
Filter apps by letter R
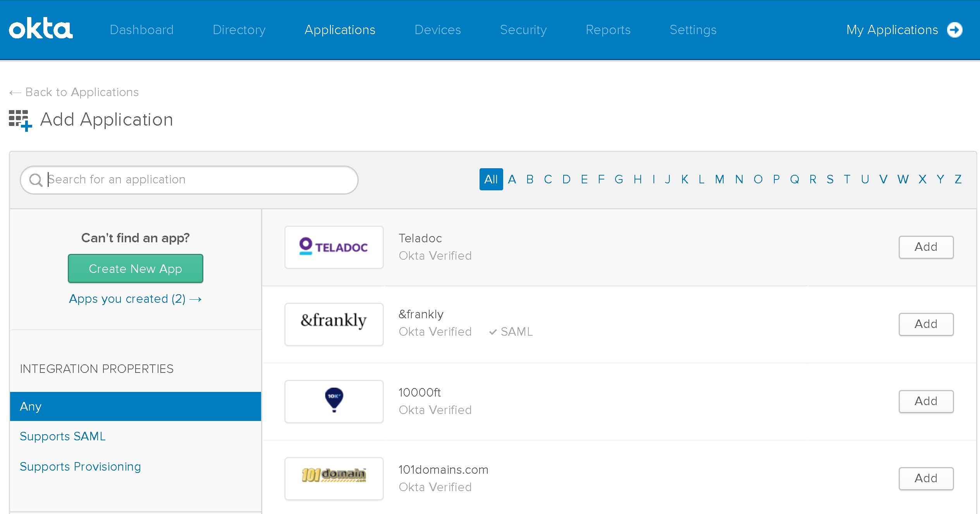[813, 179]
